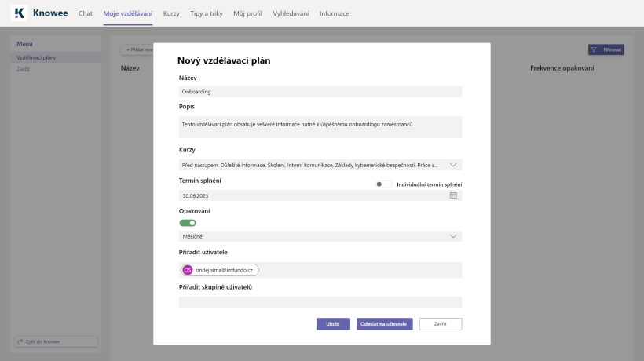
Task: Click Přiřadit skupině uživatelů field
Action: pyautogui.click(x=320, y=301)
